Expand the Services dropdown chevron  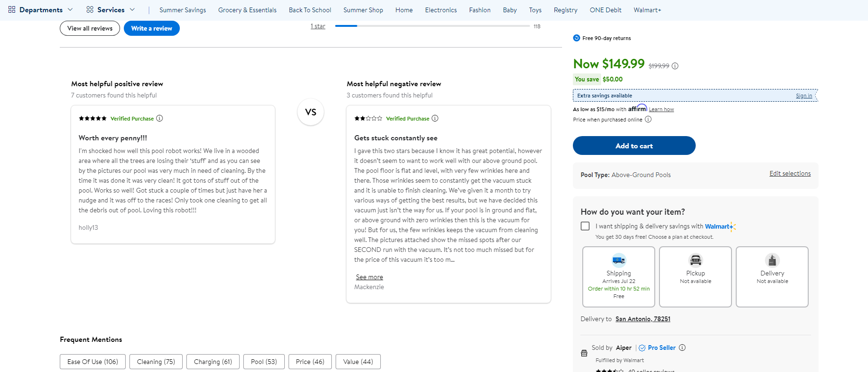[132, 9]
